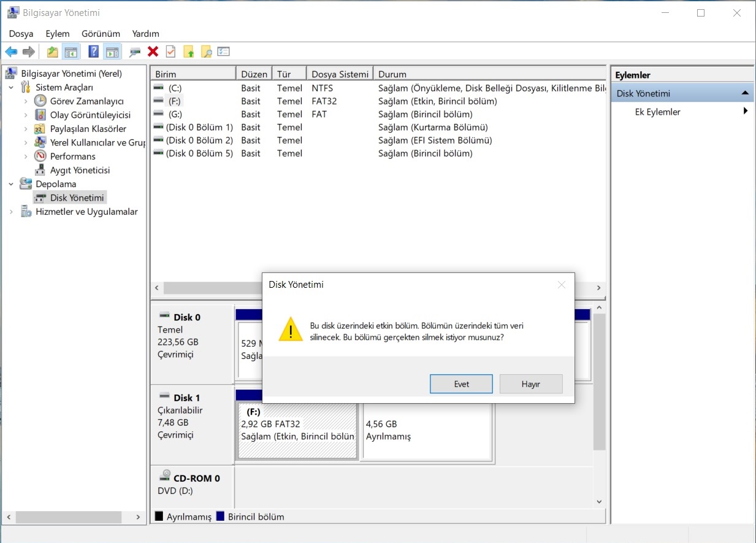756x543 pixels.
Task: Click the Disk 0 Temel label block
Action: [x=193, y=344]
